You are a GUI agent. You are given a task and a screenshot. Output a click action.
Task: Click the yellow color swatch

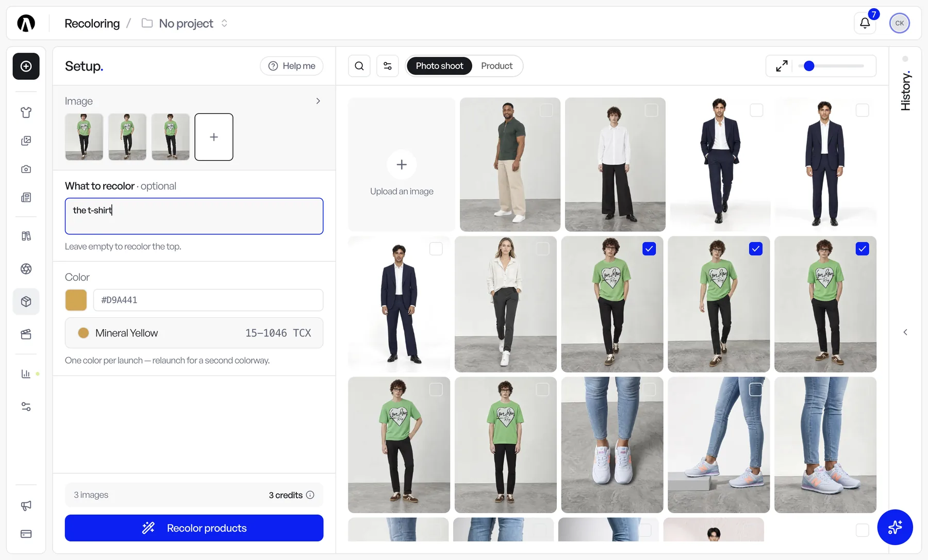(x=76, y=300)
